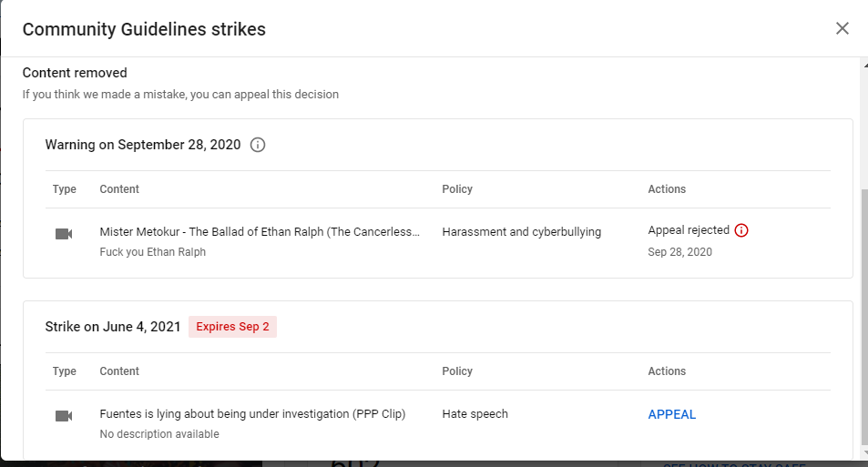Screen dimensions: 868x467
Task: Click Actions column header in strike table
Action: pyautogui.click(x=667, y=371)
